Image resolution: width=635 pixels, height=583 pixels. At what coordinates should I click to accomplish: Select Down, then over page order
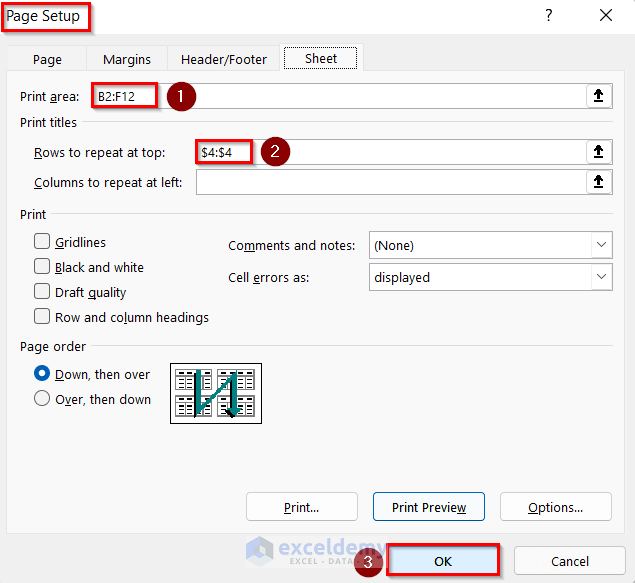42,373
